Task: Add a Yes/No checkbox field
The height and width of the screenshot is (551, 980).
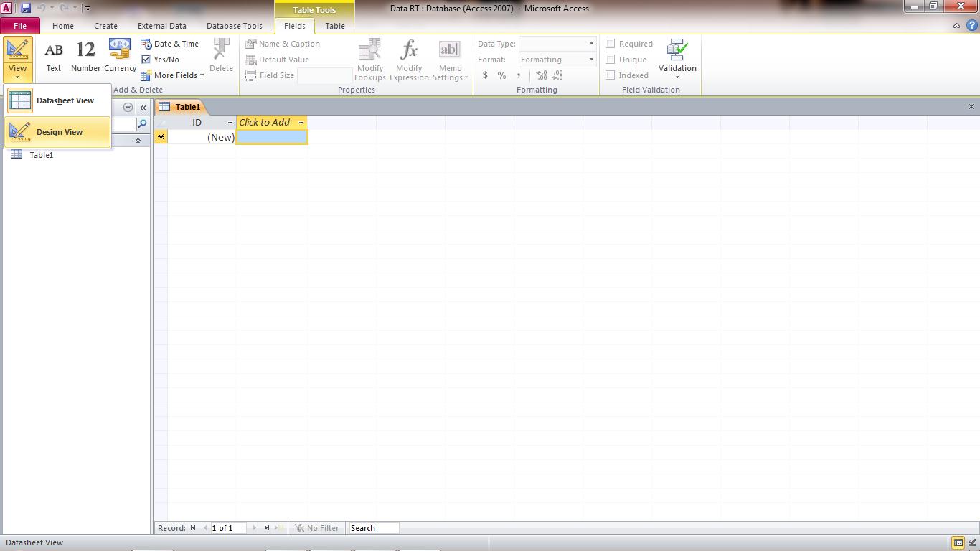Action: tap(161, 60)
